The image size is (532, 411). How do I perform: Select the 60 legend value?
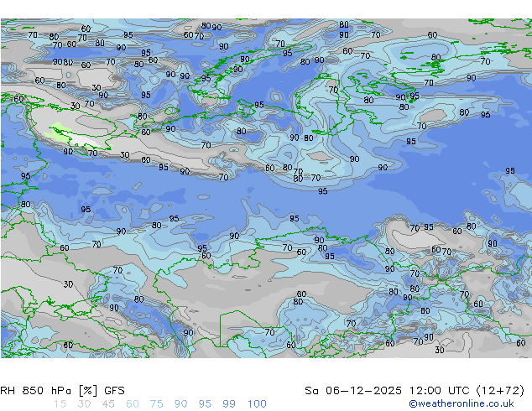[133, 404]
